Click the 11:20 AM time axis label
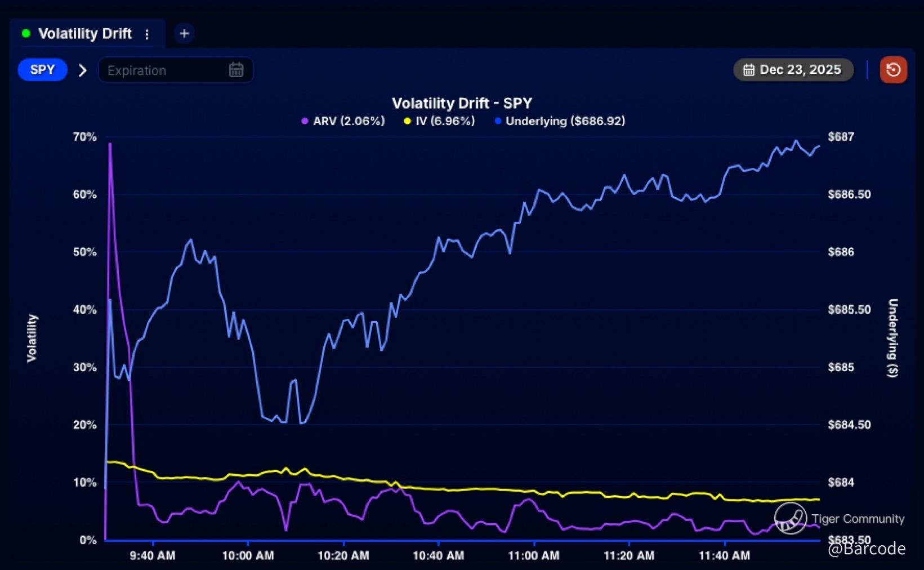The image size is (924, 570). [x=629, y=556]
